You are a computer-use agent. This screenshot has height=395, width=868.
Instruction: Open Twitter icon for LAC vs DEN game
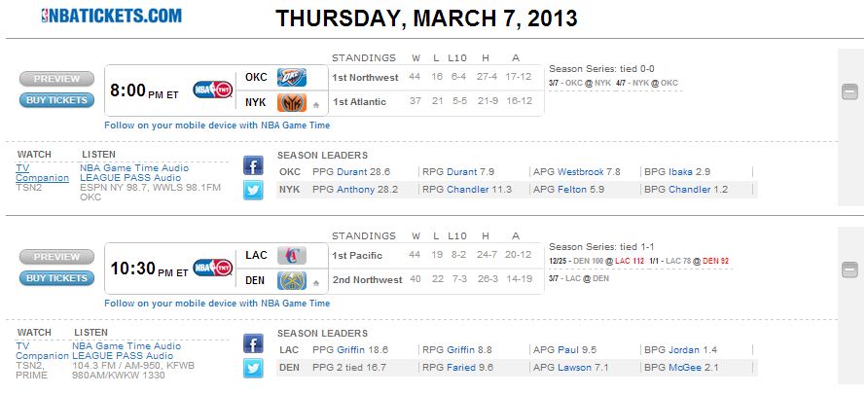point(253,369)
